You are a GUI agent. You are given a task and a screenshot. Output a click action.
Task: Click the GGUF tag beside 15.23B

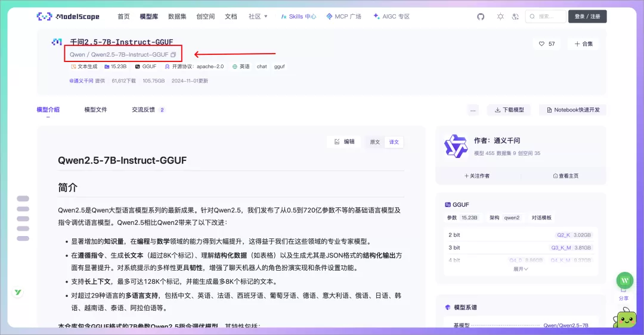tap(146, 67)
